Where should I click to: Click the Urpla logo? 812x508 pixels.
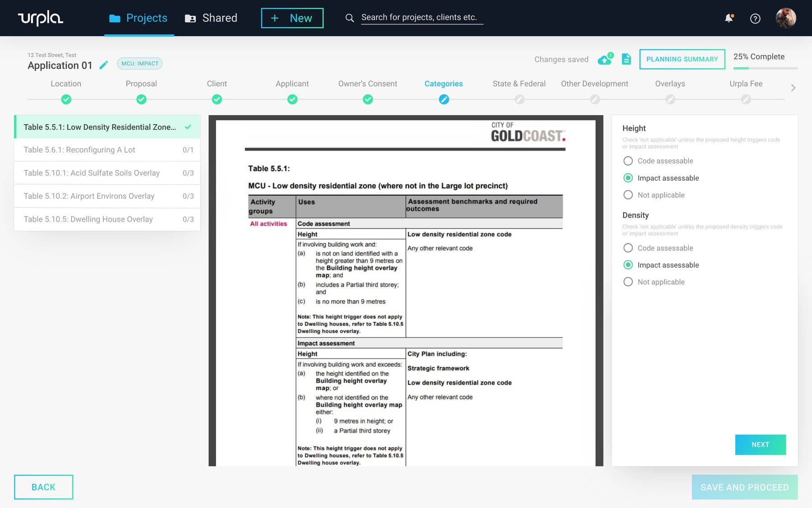pyautogui.click(x=41, y=18)
